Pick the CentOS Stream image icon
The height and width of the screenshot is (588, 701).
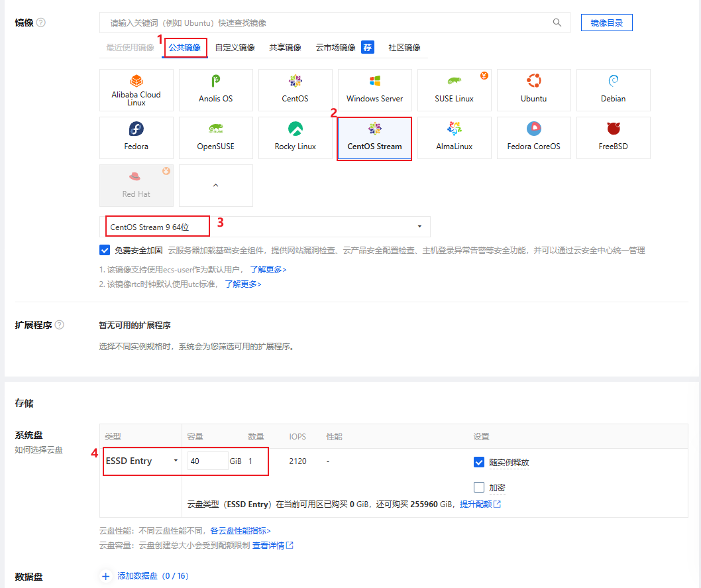click(x=374, y=129)
